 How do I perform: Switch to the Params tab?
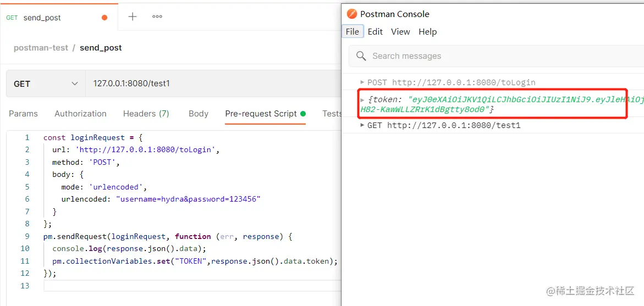pos(24,114)
